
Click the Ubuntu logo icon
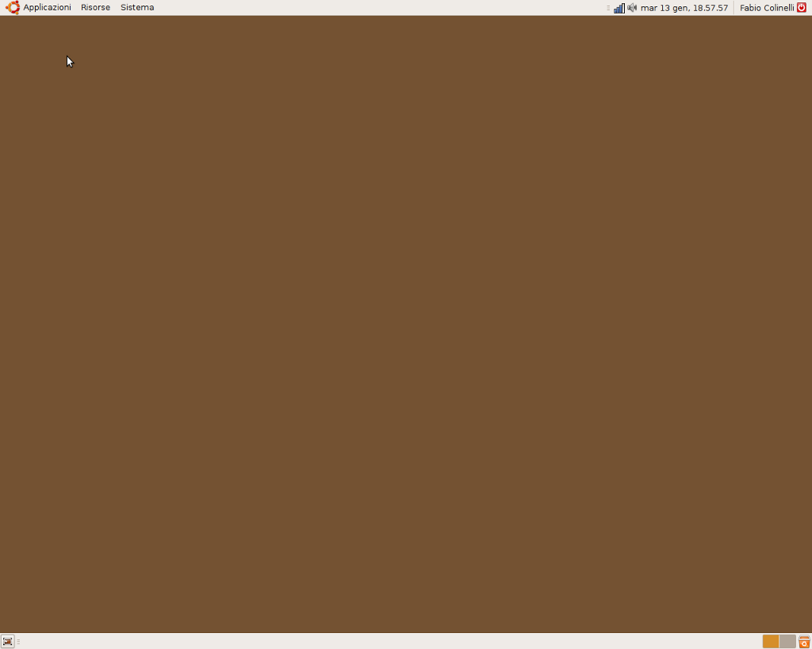pos(13,8)
